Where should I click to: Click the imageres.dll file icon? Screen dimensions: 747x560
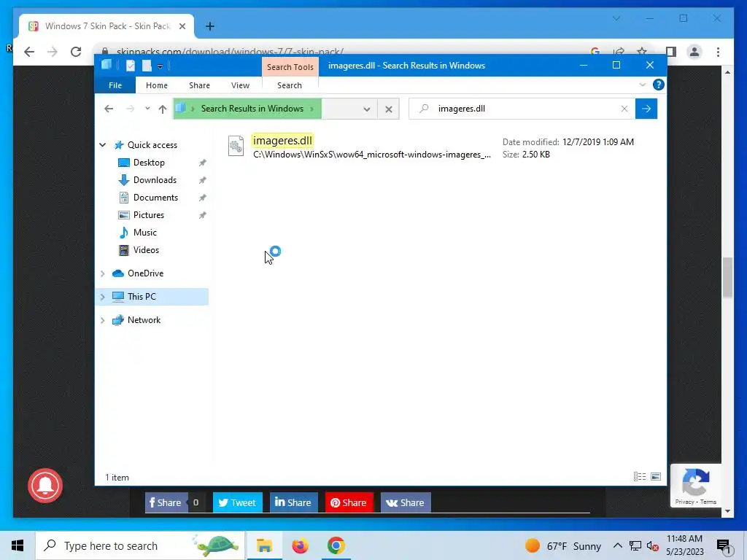coord(236,147)
